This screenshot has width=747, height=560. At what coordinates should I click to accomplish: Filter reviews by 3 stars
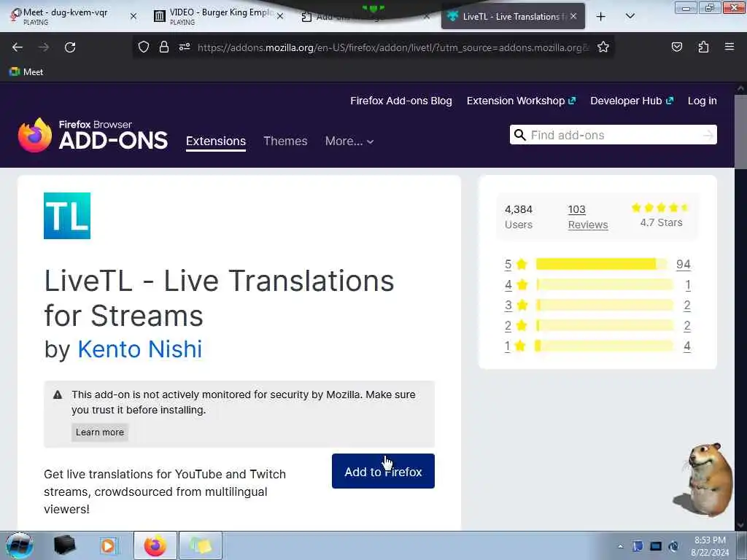(x=516, y=306)
